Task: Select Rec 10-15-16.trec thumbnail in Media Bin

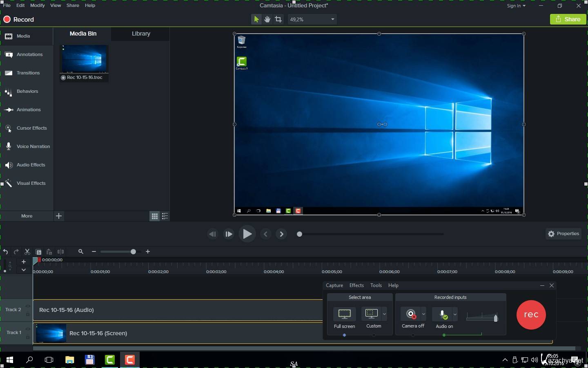Action: pos(84,59)
